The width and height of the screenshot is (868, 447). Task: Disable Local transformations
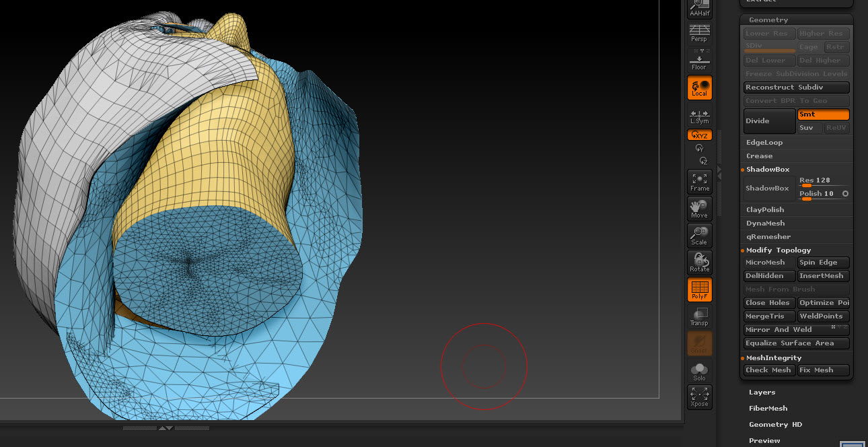point(700,88)
